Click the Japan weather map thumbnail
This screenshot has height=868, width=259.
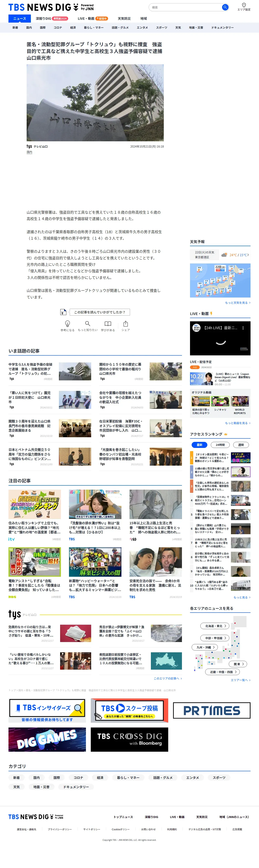point(220,280)
